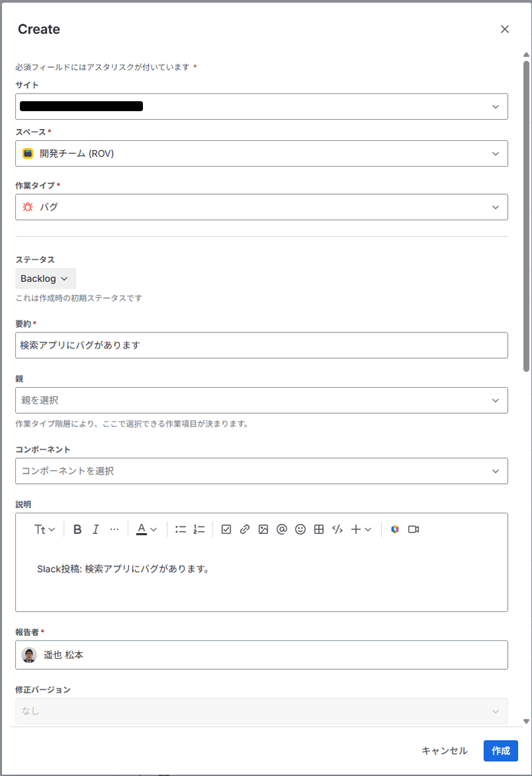Image resolution: width=532 pixels, height=776 pixels.
Task: Mention a user with the @ icon
Action: click(281, 529)
